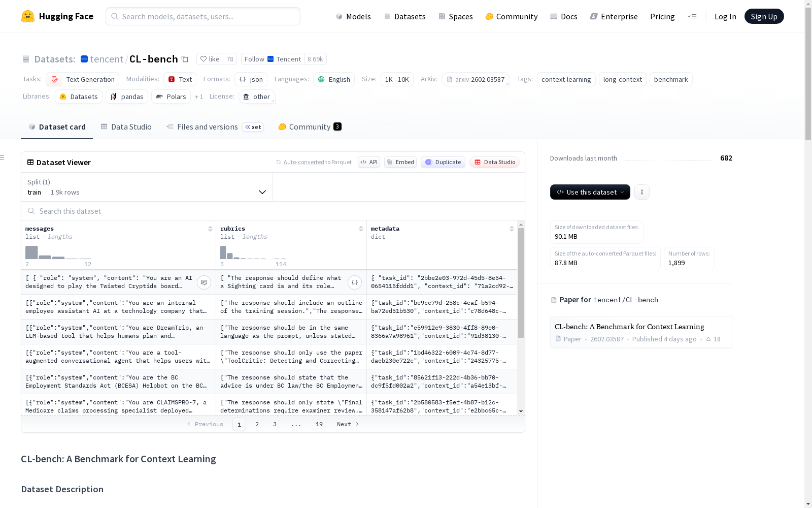The height and width of the screenshot is (508, 812).
Task: Open the three-dot menu next to Use this dataset
Action: point(642,192)
